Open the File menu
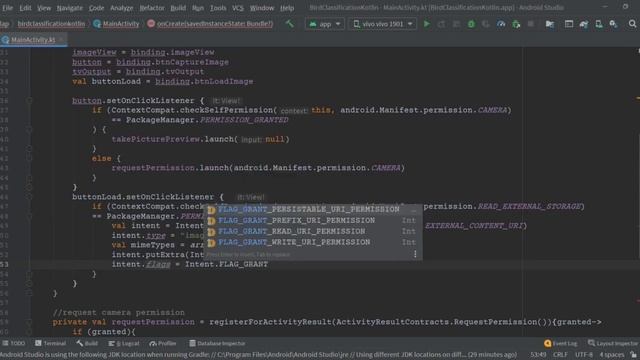640x360 pixels. [7, 8]
